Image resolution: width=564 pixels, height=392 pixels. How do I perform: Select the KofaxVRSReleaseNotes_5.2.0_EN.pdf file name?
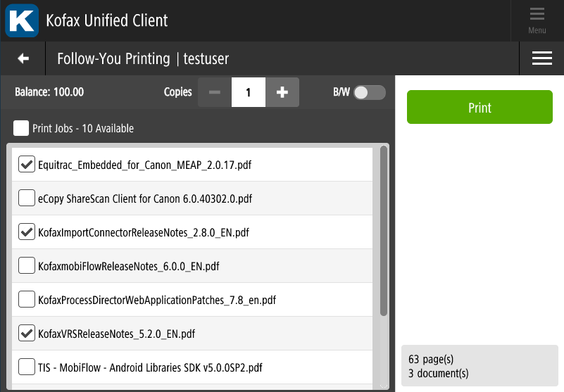(x=117, y=334)
